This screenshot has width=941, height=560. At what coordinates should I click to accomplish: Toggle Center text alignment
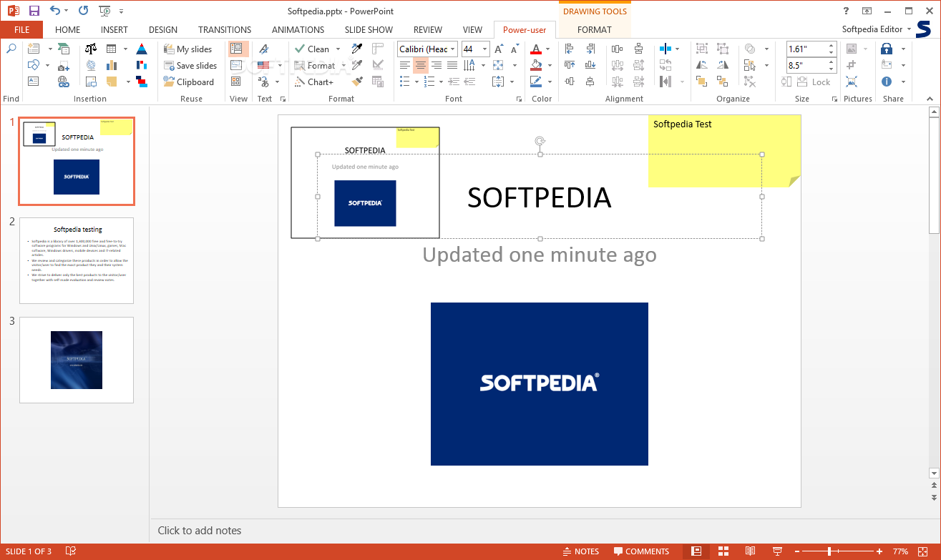click(420, 65)
